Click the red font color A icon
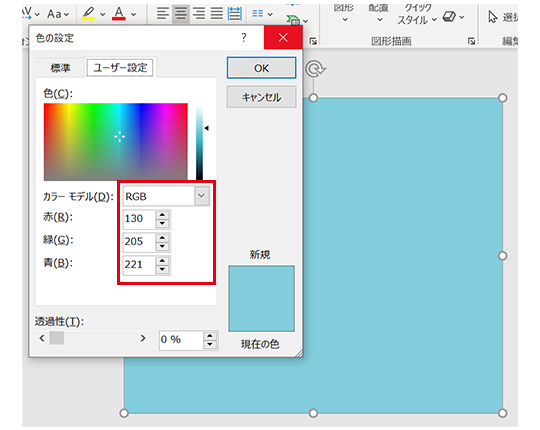Image resolution: width=540 pixels, height=430 pixels. [119, 14]
